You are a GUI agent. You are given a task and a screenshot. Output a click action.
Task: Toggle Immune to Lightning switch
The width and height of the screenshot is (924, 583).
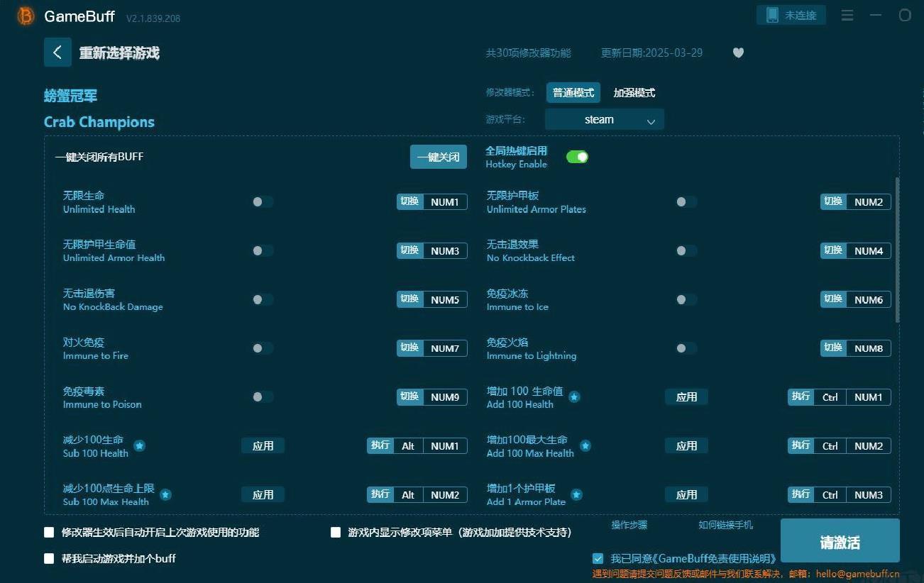coord(686,348)
